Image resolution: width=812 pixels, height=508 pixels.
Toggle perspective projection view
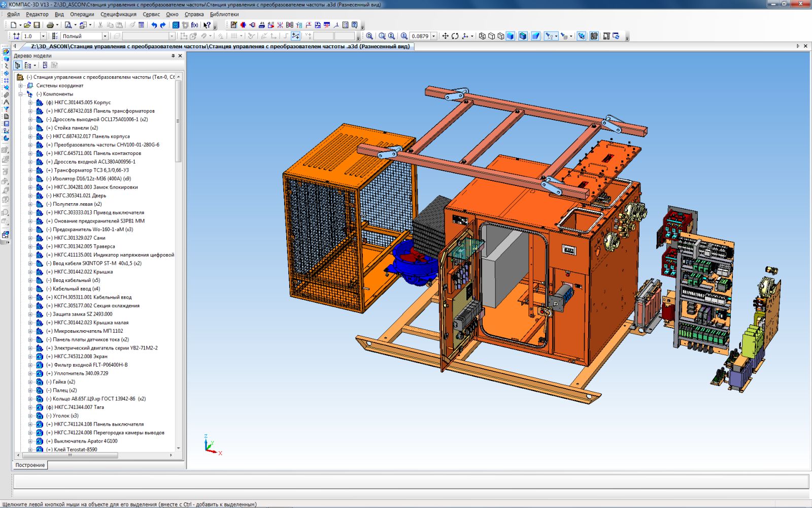[x=535, y=36]
